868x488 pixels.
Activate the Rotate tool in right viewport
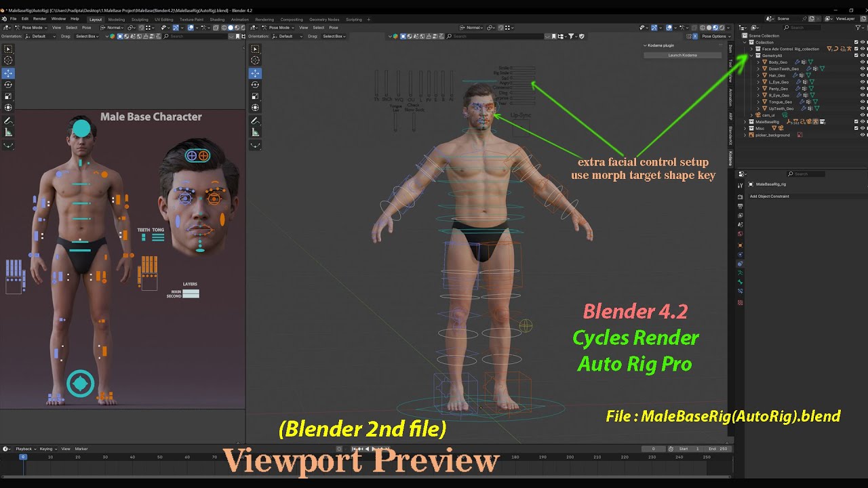pos(255,84)
